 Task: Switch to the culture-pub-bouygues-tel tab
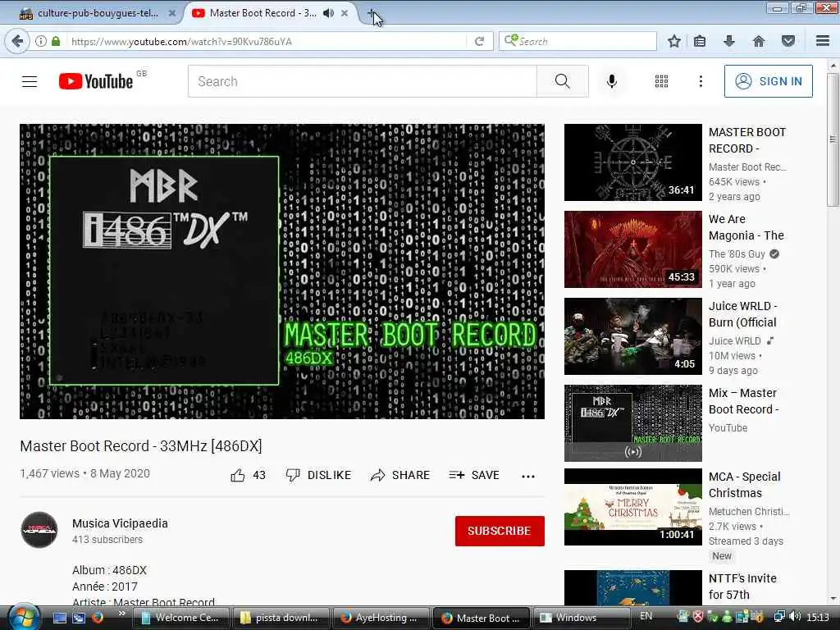(97, 13)
